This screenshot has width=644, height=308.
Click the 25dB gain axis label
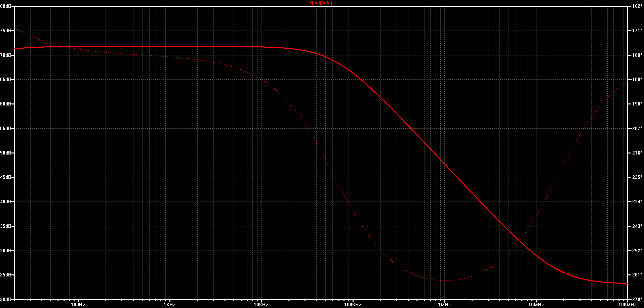pos(5,275)
